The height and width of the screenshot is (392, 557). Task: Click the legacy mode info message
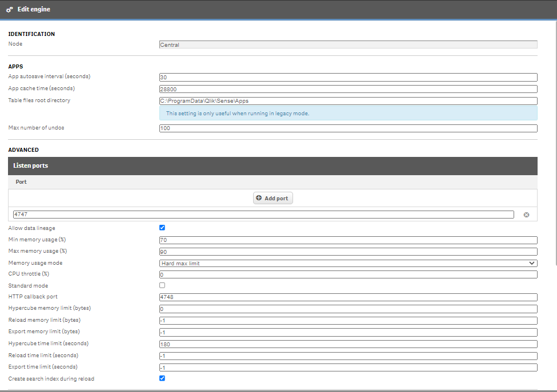pos(348,114)
